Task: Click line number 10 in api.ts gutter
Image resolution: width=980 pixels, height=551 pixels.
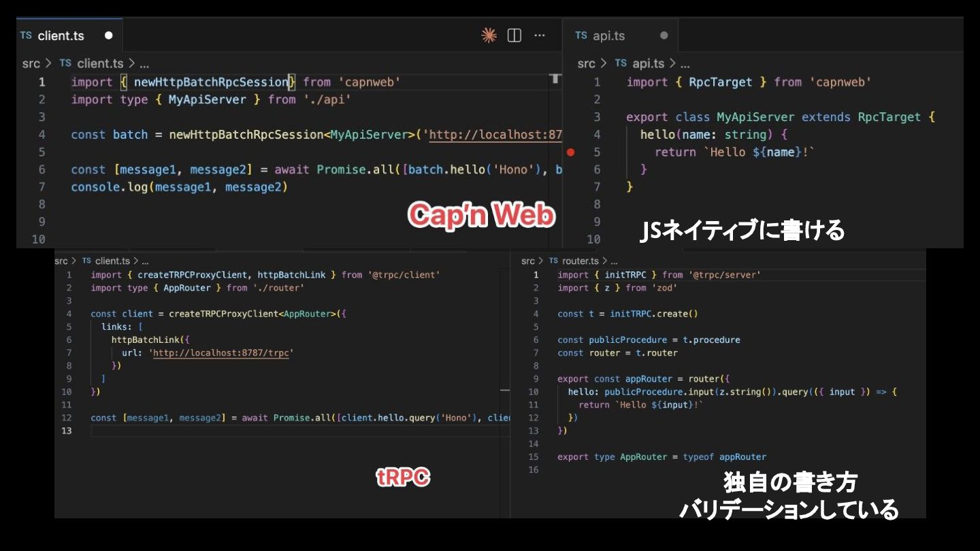Action: [x=593, y=239]
